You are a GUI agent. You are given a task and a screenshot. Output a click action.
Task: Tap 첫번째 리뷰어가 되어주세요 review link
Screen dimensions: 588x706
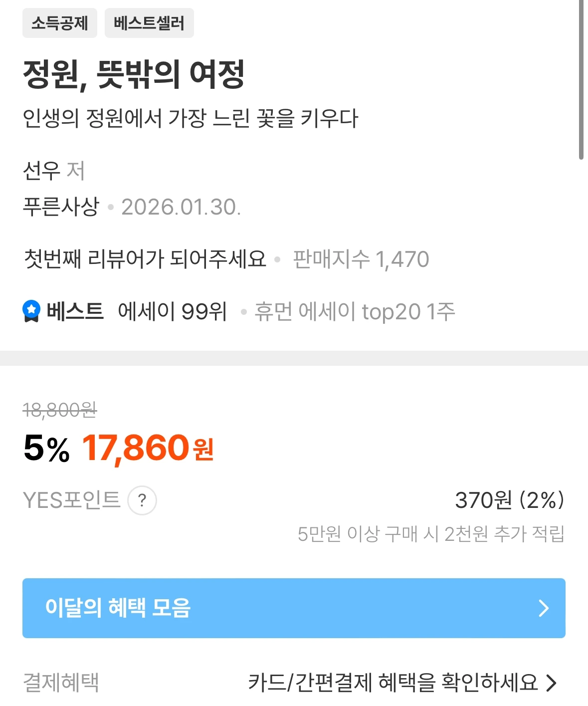click(x=145, y=259)
